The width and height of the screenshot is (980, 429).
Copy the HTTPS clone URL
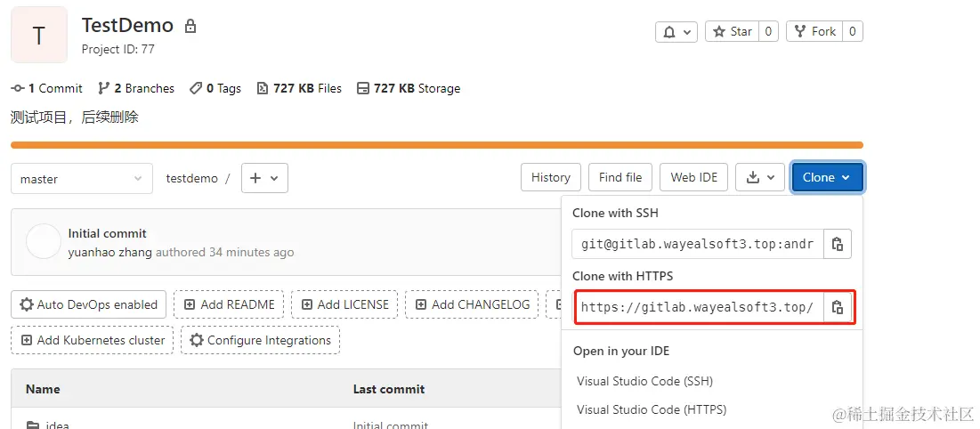[x=837, y=308]
